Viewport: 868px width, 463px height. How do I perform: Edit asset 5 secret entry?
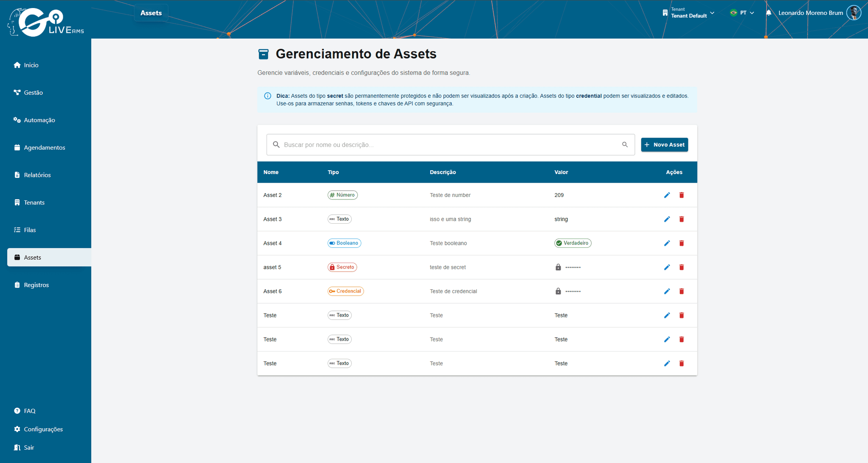pos(667,267)
